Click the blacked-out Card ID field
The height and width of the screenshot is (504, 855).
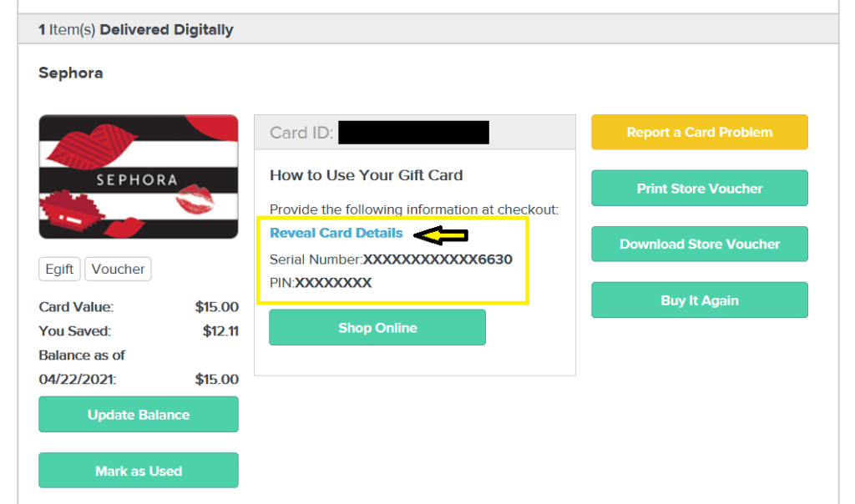point(413,132)
